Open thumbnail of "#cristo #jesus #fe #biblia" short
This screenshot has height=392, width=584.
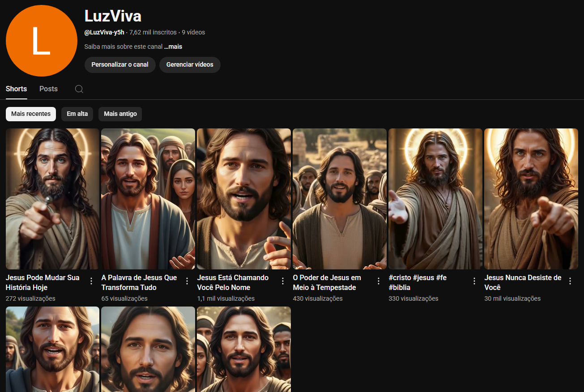click(x=435, y=199)
